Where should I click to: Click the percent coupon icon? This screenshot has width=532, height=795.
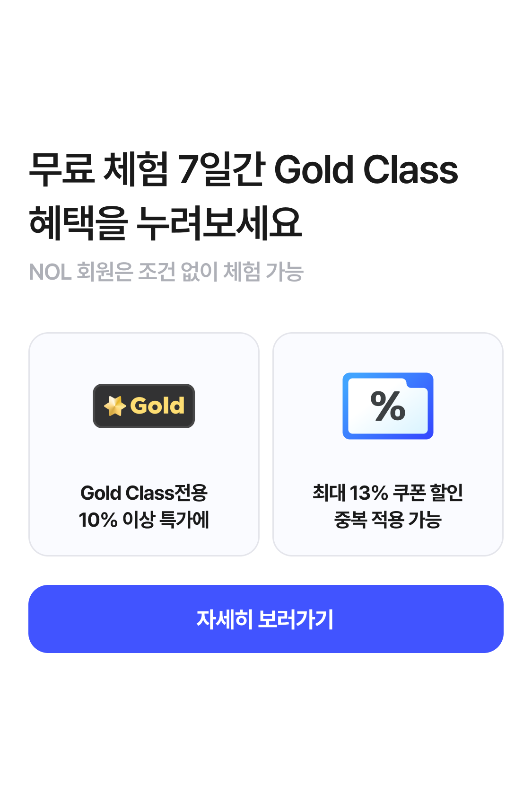[388, 406]
